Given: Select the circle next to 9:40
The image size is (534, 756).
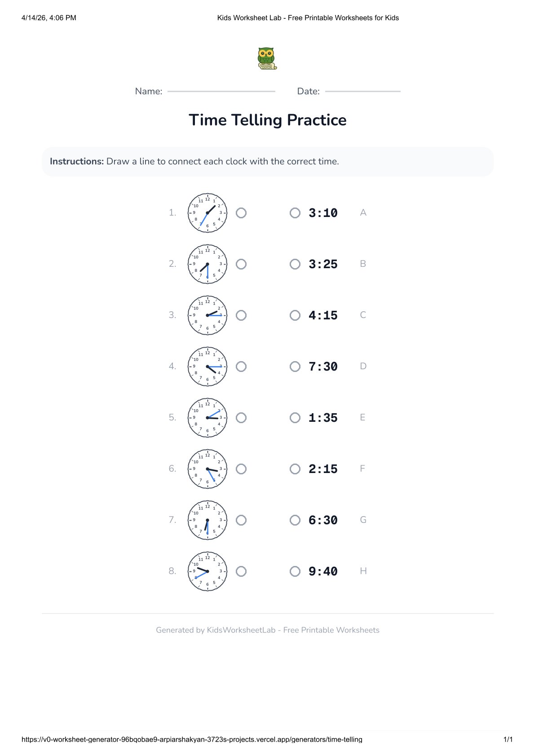Looking at the screenshot, I should click(295, 571).
